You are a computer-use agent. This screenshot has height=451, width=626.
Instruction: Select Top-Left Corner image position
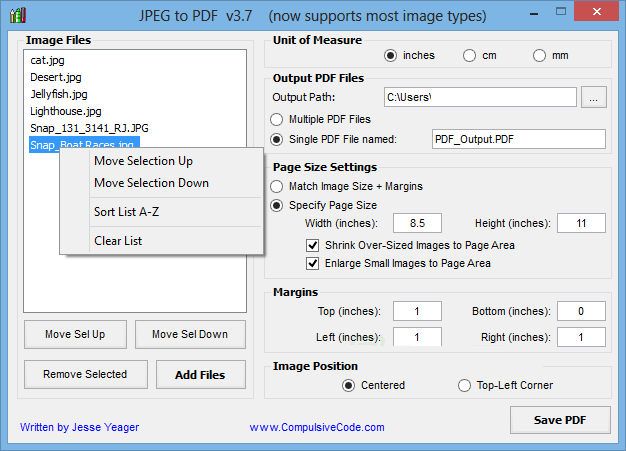pos(464,386)
